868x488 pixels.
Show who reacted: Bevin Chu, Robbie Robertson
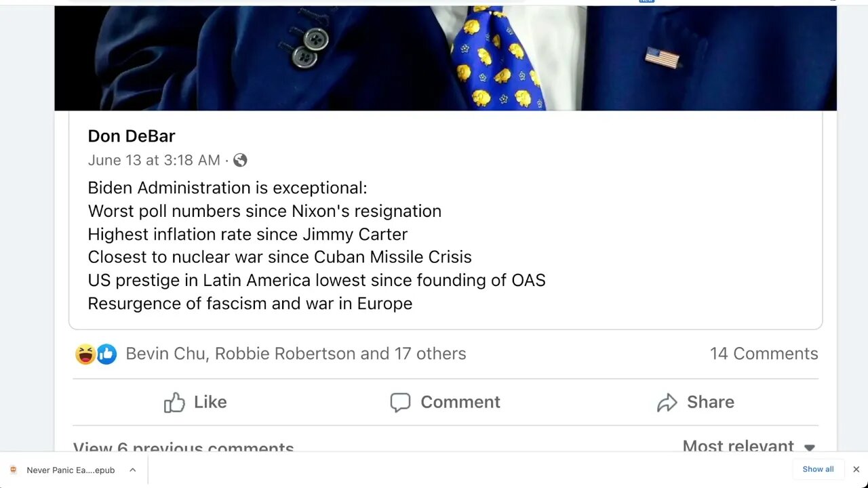pos(296,354)
